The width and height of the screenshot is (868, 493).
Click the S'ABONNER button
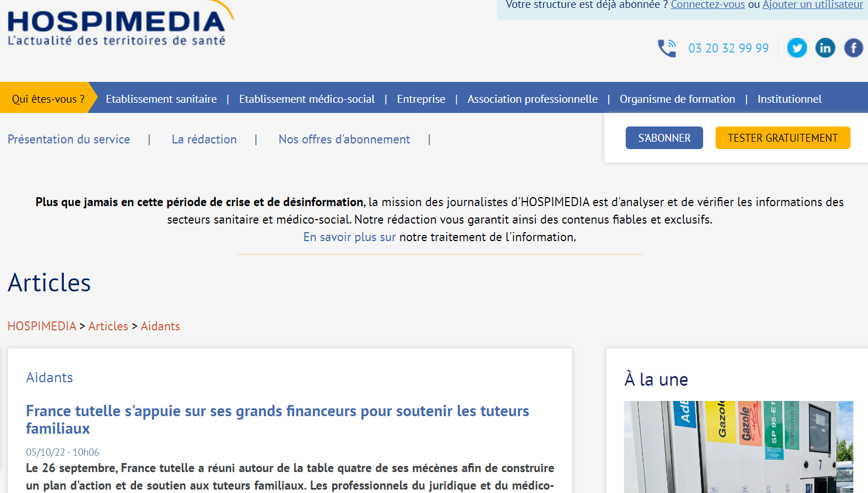664,138
